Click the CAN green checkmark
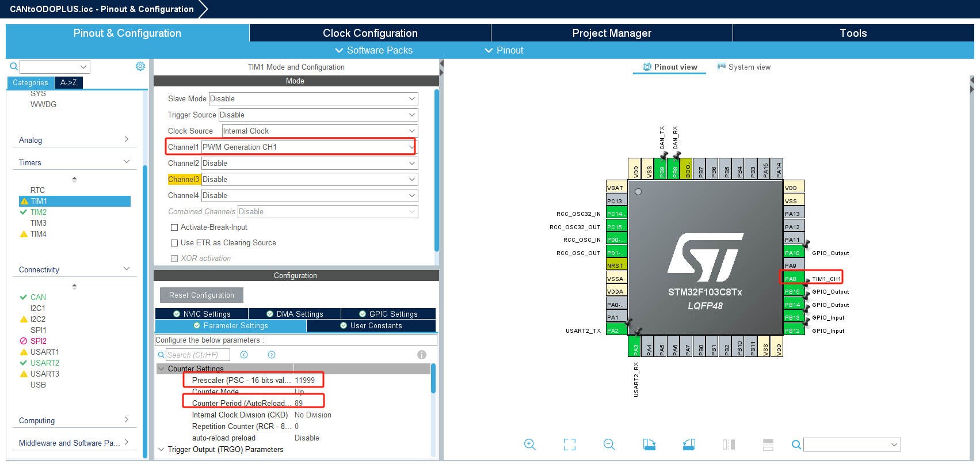The width and height of the screenshot is (980, 467). (x=24, y=297)
